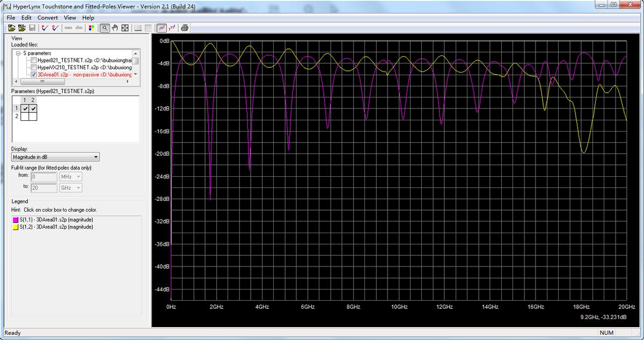Click the passivity check toolbar icon

click(x=44, y=28)
